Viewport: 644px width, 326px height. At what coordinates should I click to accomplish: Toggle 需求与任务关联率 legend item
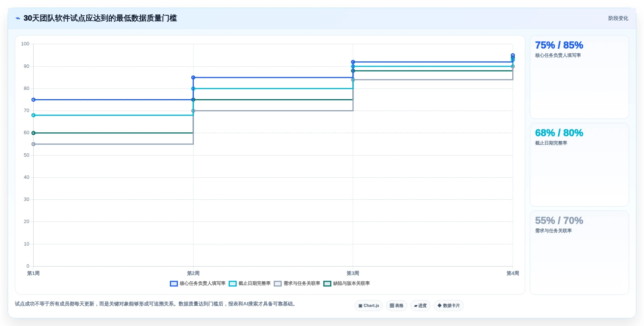pyautogui.click(x=297, y=283)
